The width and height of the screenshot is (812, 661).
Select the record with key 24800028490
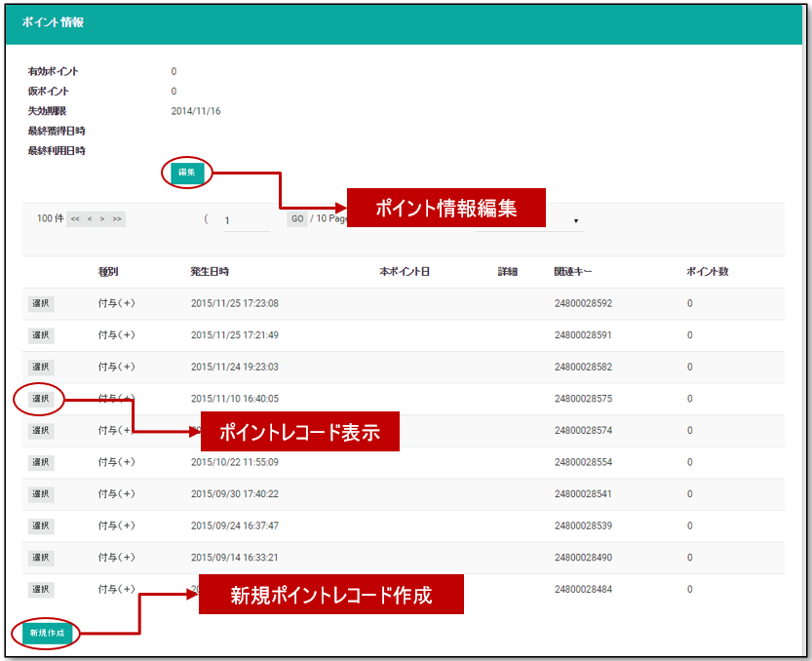(41, 558)
